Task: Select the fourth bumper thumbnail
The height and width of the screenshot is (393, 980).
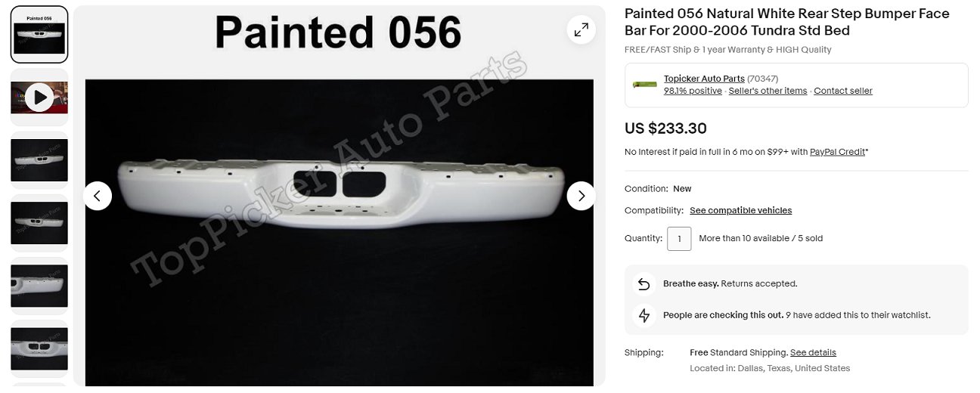Action: pos(39,222)
